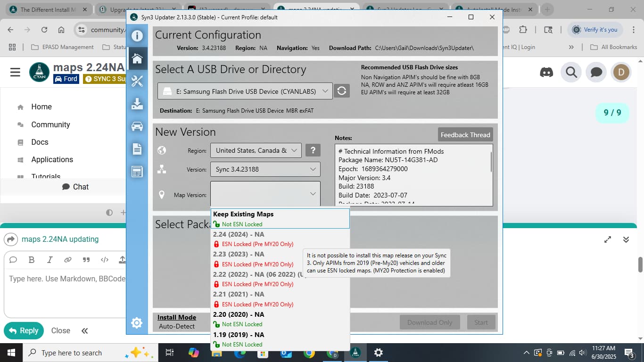
Task: Open the Docs link in the forum sidebar
Action: 40,142
